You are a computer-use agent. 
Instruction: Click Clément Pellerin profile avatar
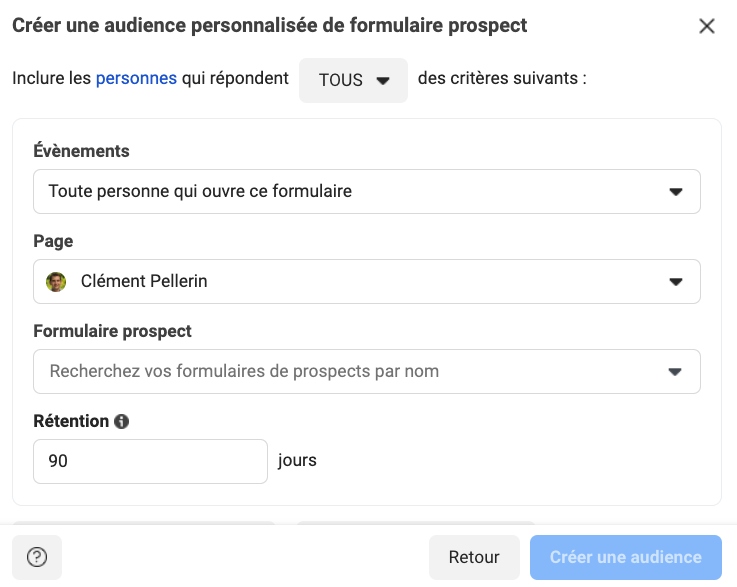pyautogui.click(x=56, y=282)
